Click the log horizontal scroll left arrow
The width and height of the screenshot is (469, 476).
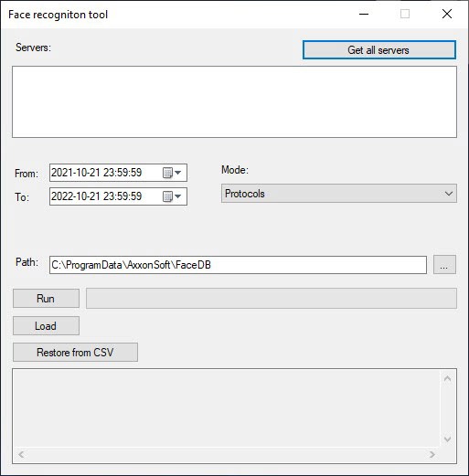pos(21,454)
